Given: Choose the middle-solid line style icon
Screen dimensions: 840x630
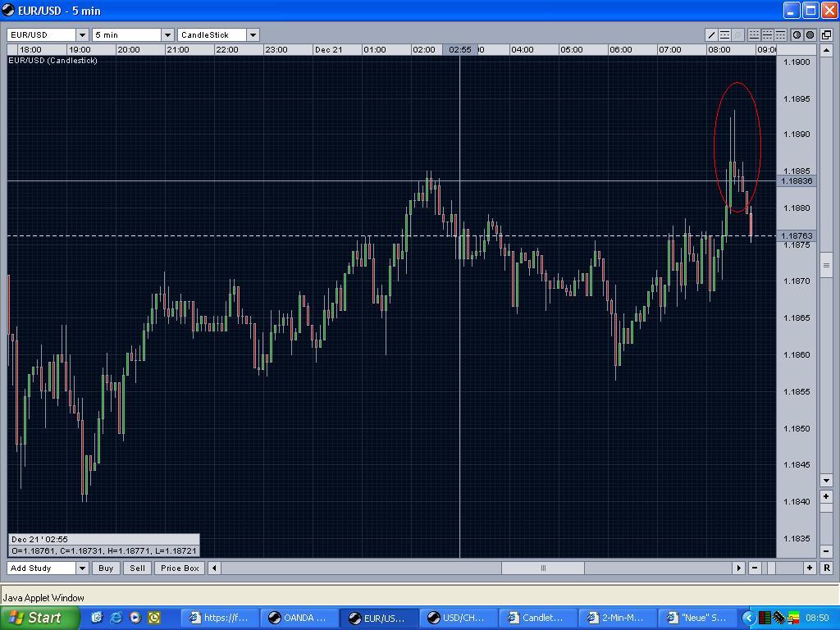Looking at the screenshot, I should (767, 34).
